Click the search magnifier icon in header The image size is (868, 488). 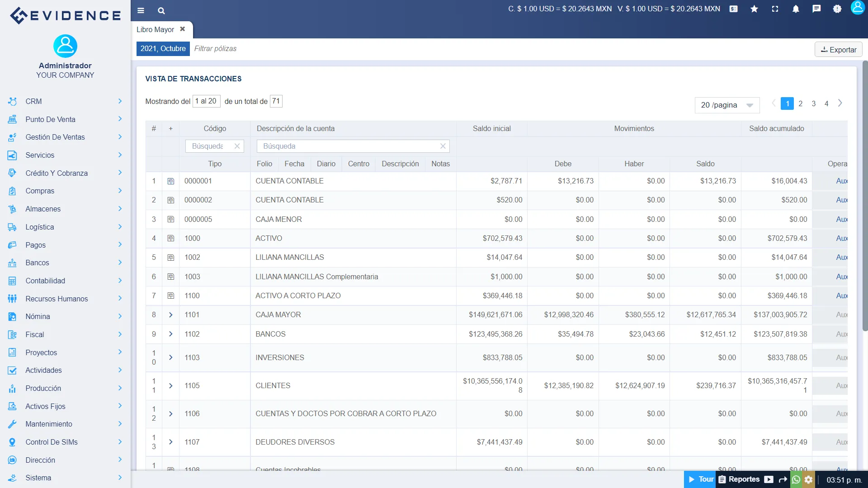tap(161, 10)
